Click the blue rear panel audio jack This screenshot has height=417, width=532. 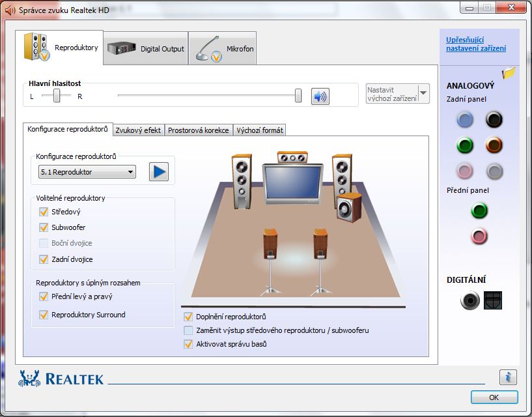pos(464,119)
